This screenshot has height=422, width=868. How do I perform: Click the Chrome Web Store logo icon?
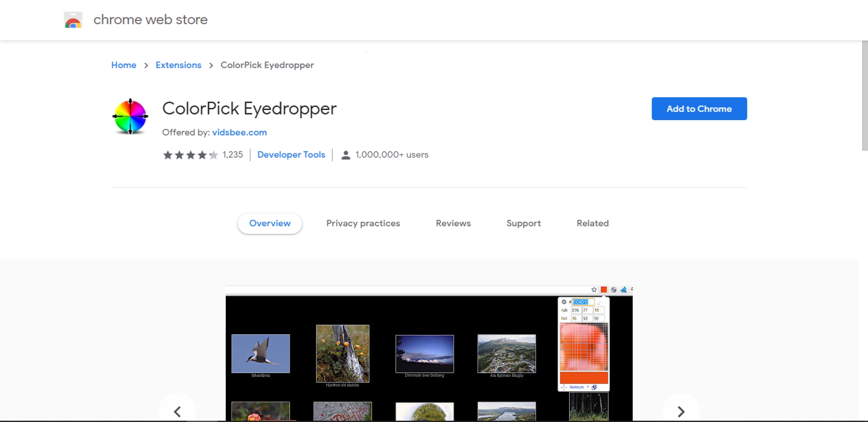(x=73, y=20)
